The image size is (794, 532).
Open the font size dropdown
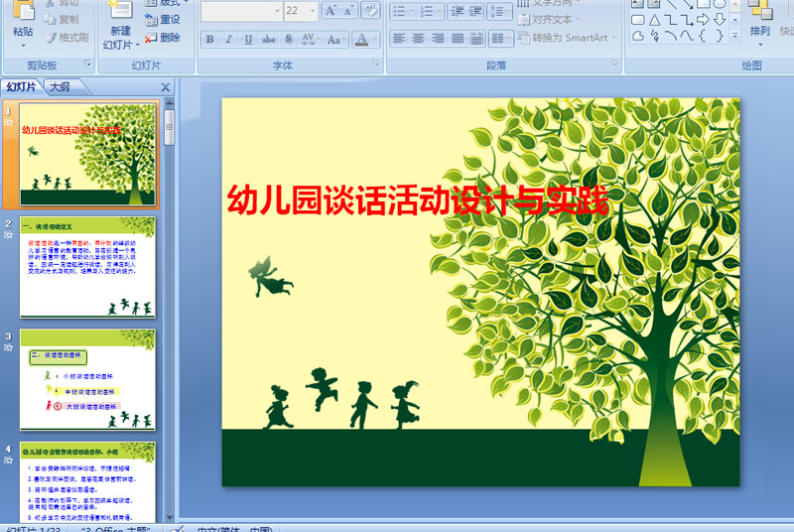pos(313,11)
